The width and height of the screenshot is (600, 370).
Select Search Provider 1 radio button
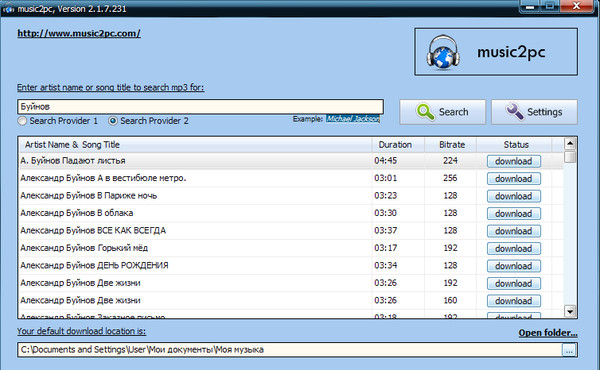pos(22,121)
